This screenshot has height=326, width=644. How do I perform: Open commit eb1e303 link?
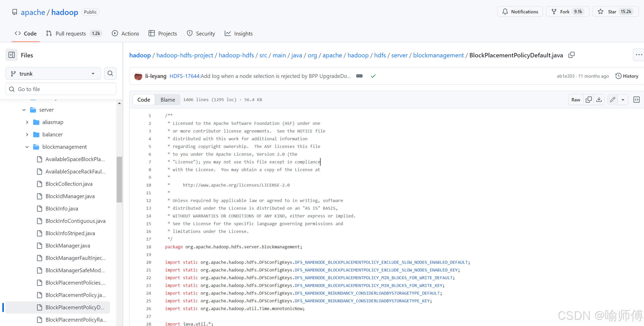point(566,76)
